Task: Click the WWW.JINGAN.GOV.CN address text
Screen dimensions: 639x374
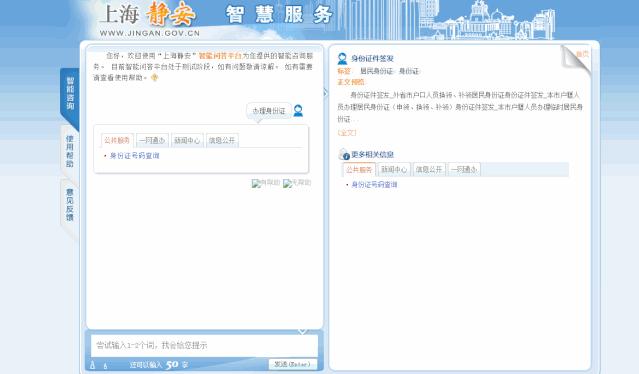Action: click(x=150, y=33)
